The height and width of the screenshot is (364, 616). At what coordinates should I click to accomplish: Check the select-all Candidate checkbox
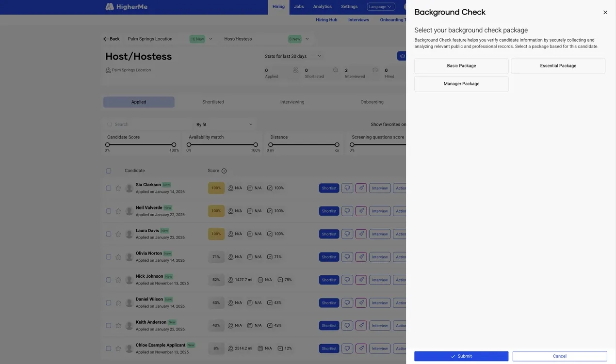click(x=109, y=171)
